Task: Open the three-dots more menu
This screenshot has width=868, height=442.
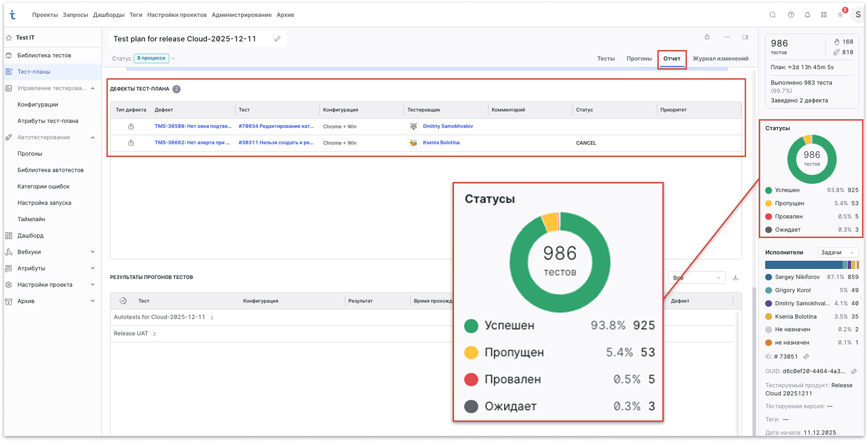Action: coord(727,37)
